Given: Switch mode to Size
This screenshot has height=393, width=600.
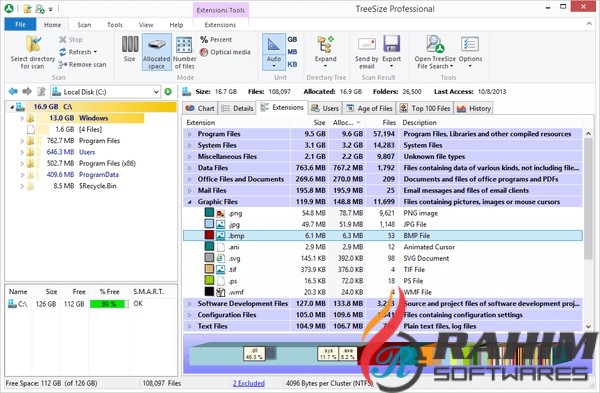Looking at the screenshot, I should pos(130,49).
